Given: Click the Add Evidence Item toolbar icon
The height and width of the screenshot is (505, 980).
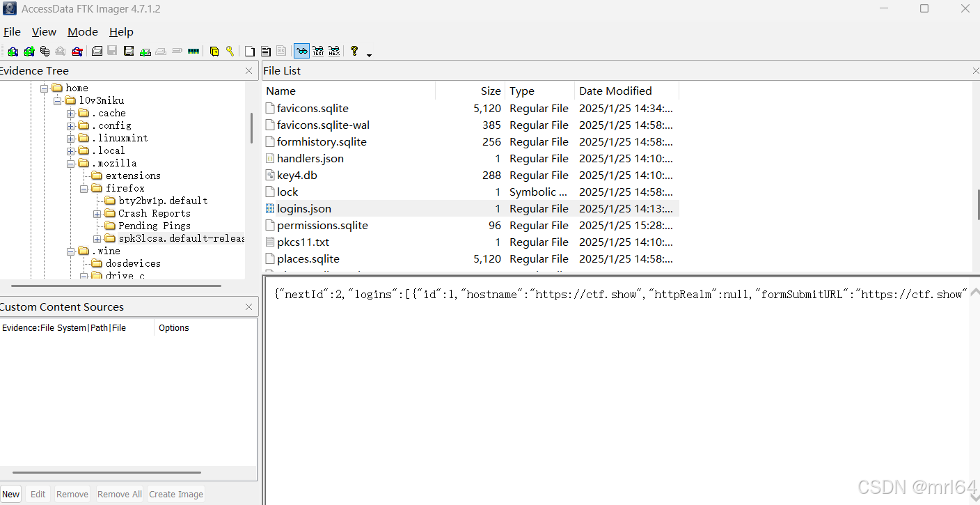Looking at the screenshot, I should tap(13, 51).
